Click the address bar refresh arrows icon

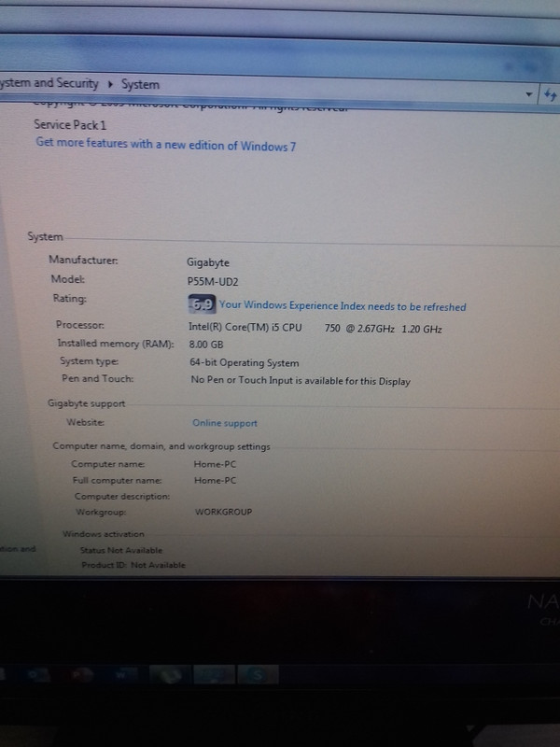551,95
